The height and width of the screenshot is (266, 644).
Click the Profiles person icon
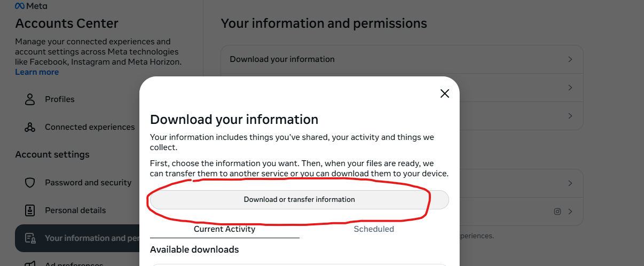[30, 99]
